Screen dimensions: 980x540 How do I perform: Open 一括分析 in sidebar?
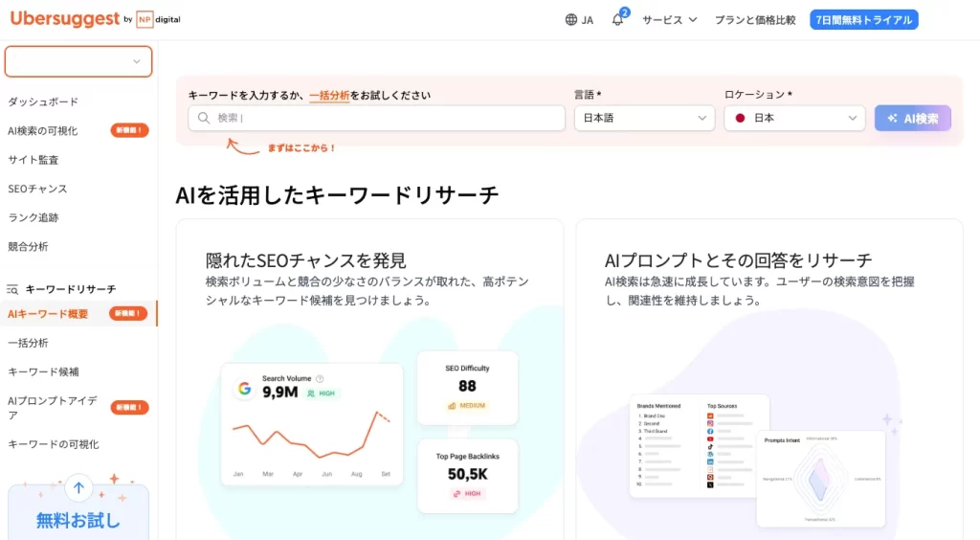(x=28, y=343)
